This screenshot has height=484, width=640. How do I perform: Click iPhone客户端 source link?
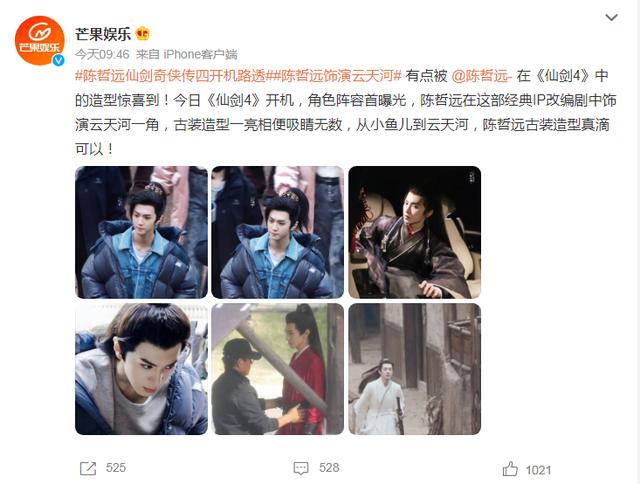[x=200, y=54]
